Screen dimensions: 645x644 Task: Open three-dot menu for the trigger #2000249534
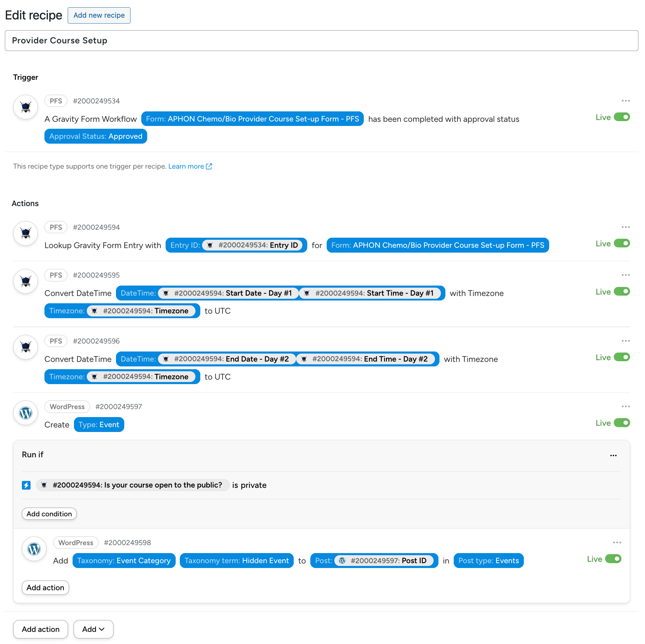tap(626, 101)
